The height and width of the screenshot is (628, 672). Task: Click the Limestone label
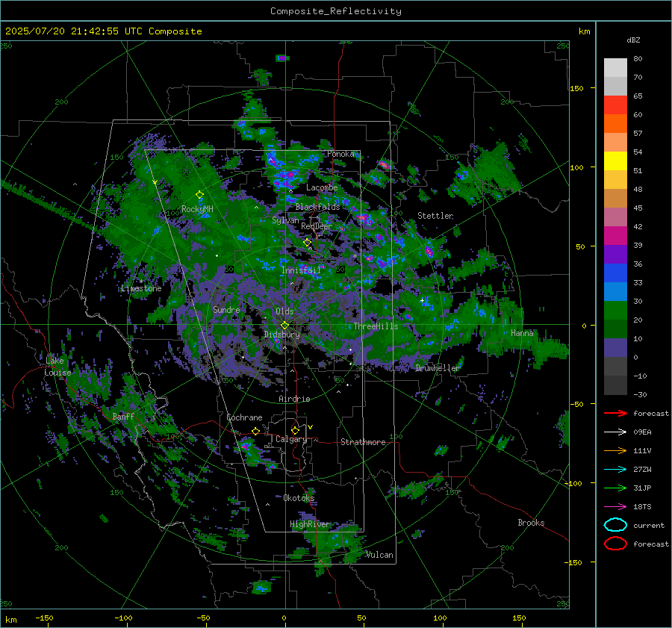click(x=141, y=288)
